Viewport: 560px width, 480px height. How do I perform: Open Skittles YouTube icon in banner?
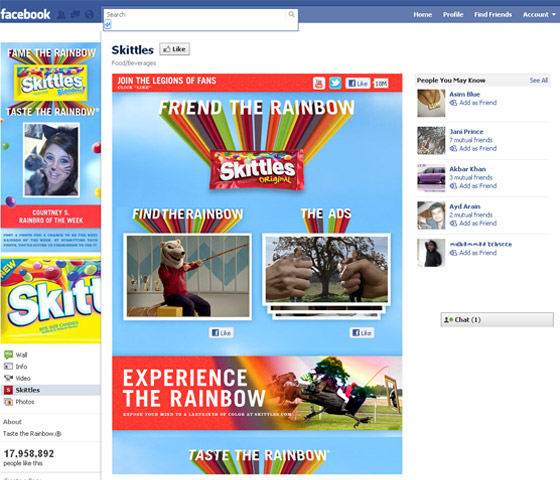pyautogui.click(x=319, y=83)
